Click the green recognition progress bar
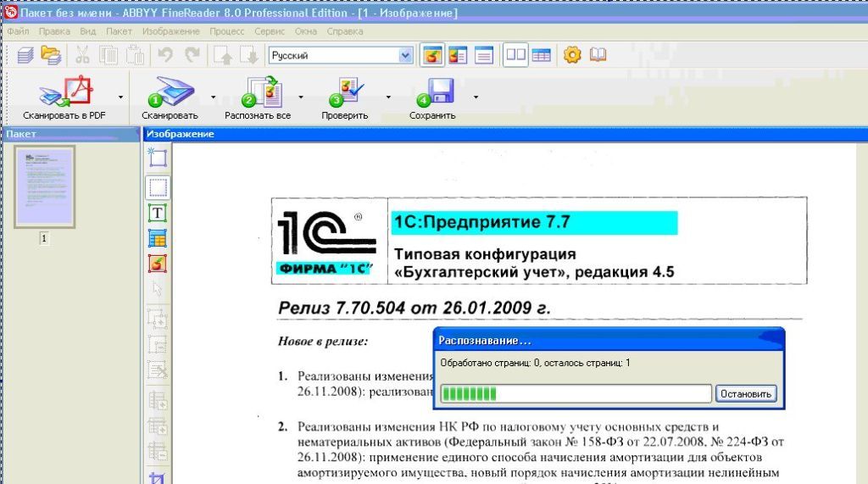The width and height of the screenshot is (868, 484). [575, 393]
